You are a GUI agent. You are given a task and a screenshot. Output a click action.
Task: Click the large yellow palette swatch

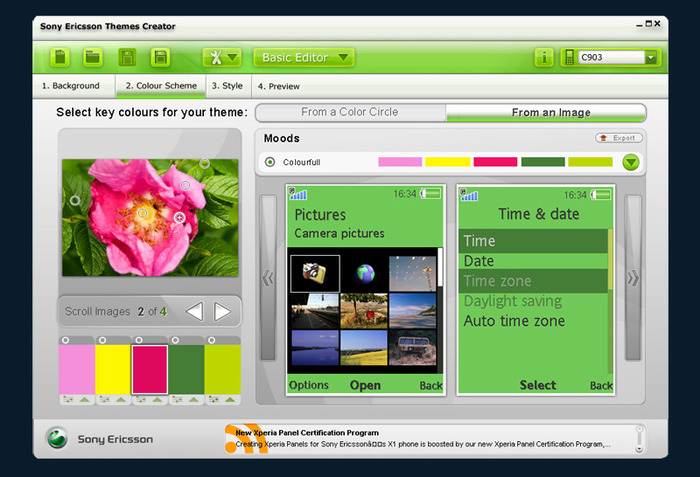point(113,369)
